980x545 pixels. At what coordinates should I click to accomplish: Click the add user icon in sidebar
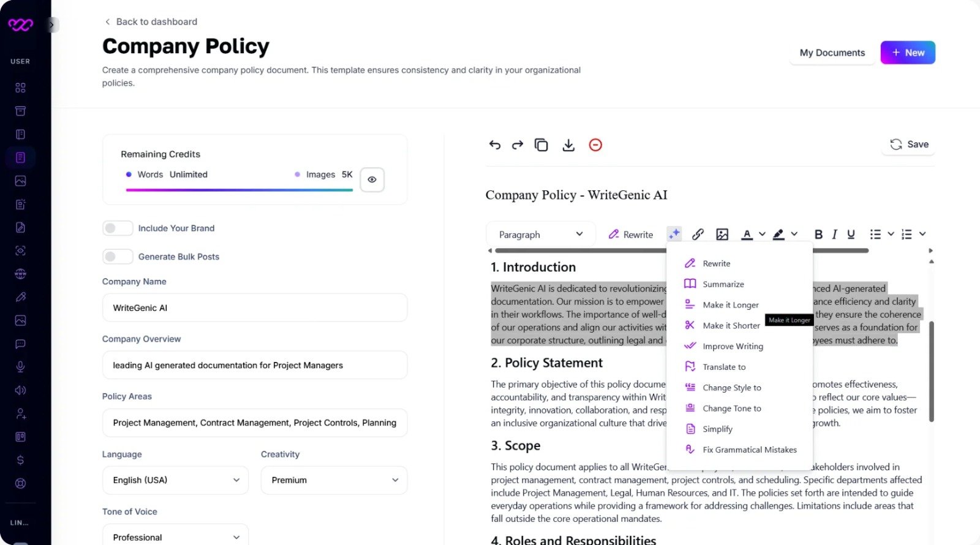[20, 413]
